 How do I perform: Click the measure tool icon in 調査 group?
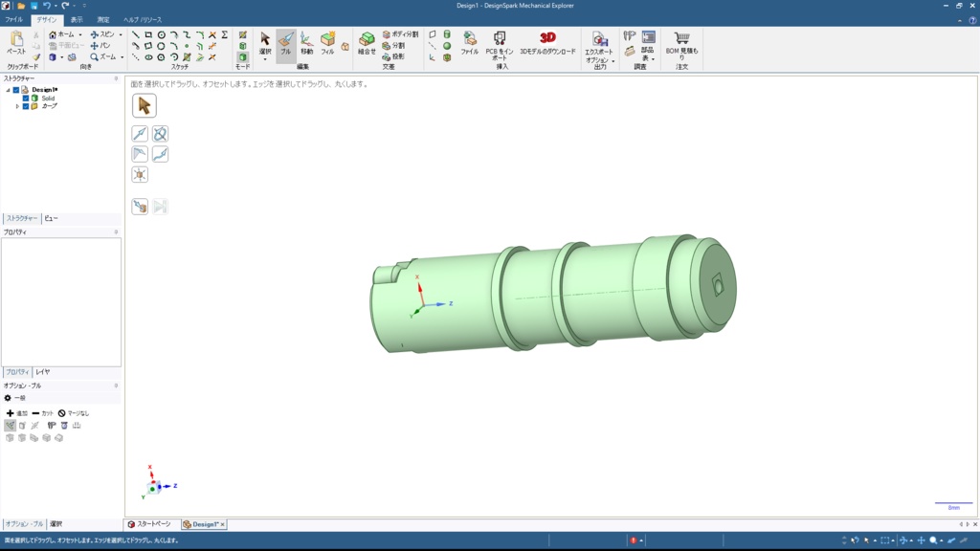630,36
